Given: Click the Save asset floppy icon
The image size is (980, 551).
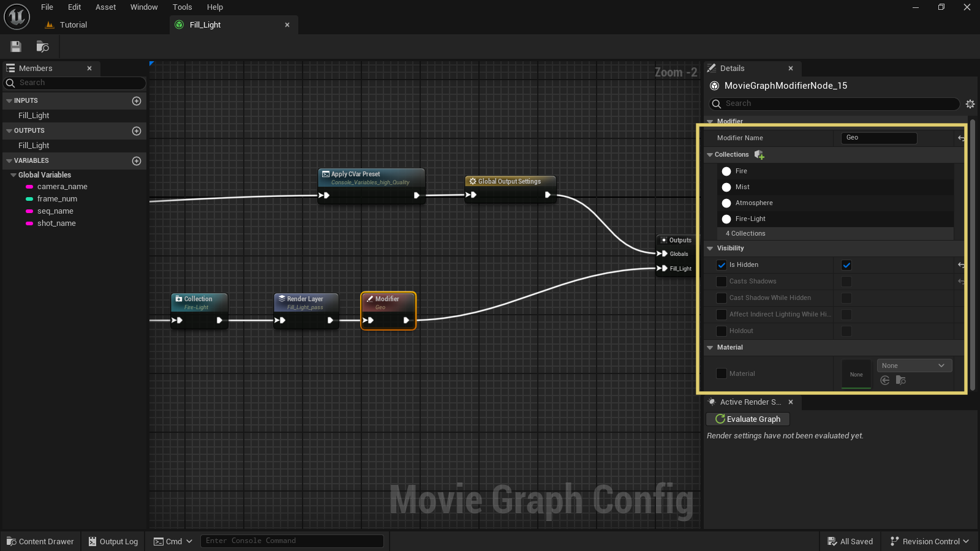Looking at the screenshot, I should [x=16, y=47].
